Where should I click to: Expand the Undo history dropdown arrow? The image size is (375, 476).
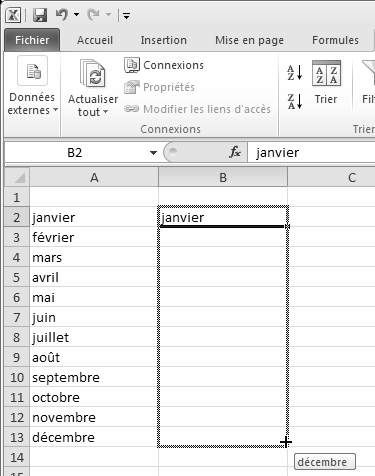[x=76, y=15]
